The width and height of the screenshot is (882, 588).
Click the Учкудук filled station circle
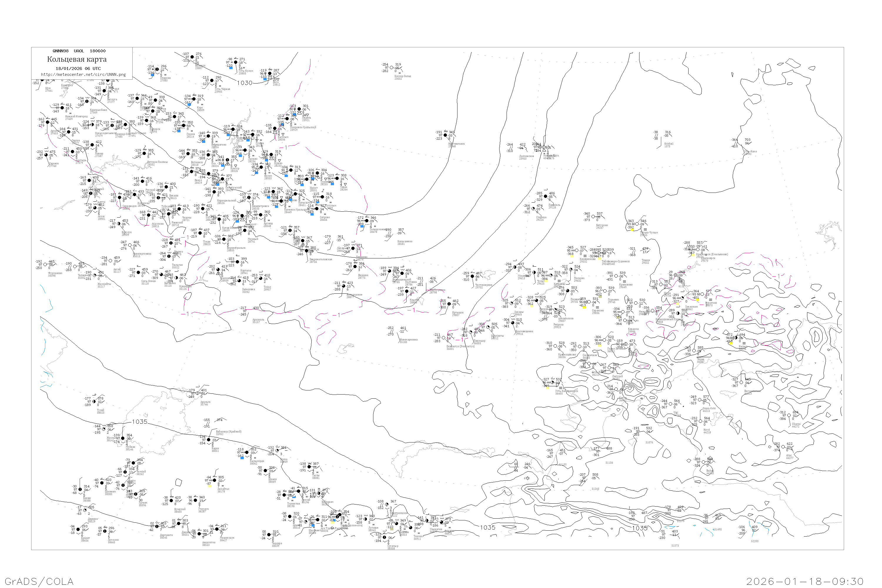click(x=195, y=500)
